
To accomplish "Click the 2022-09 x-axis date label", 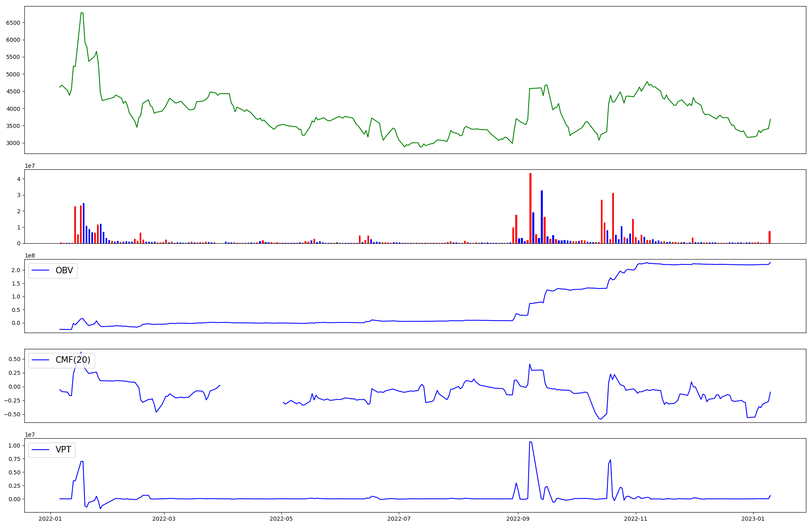I will [x=518, y=519].
